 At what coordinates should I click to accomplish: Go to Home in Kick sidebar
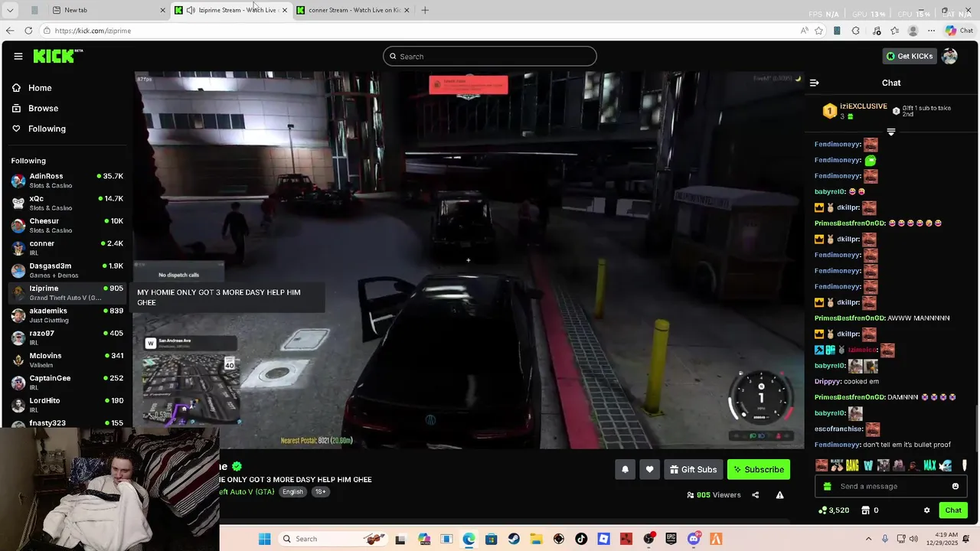[x=31, y=88]
